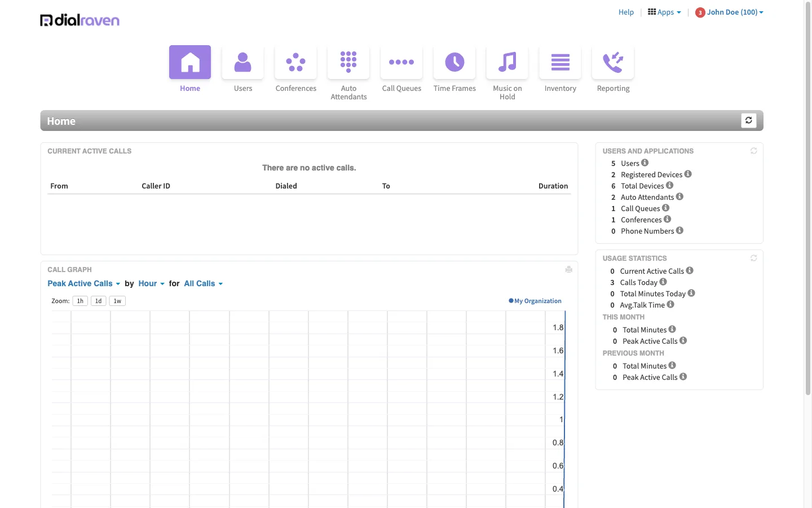This screenshot has height=508, width=812.
Task: Expand the John Doe (100) account menu
Action: [x=735, y=12]
